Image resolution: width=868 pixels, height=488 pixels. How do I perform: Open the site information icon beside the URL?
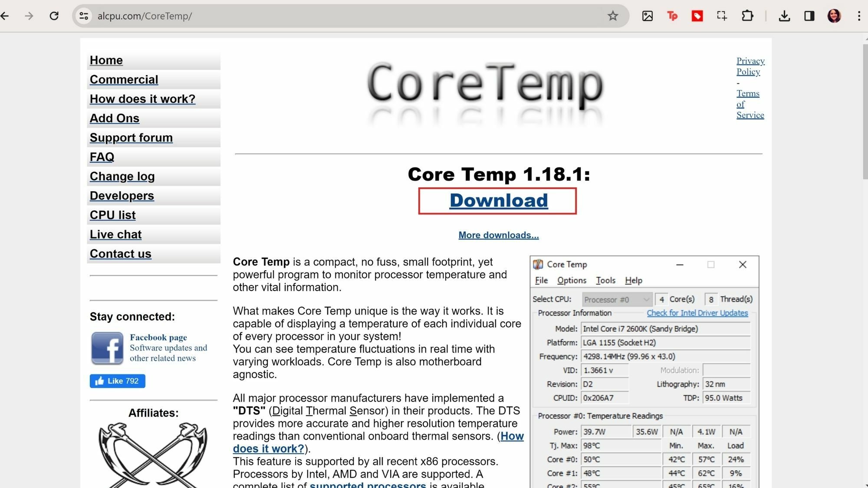84,16
